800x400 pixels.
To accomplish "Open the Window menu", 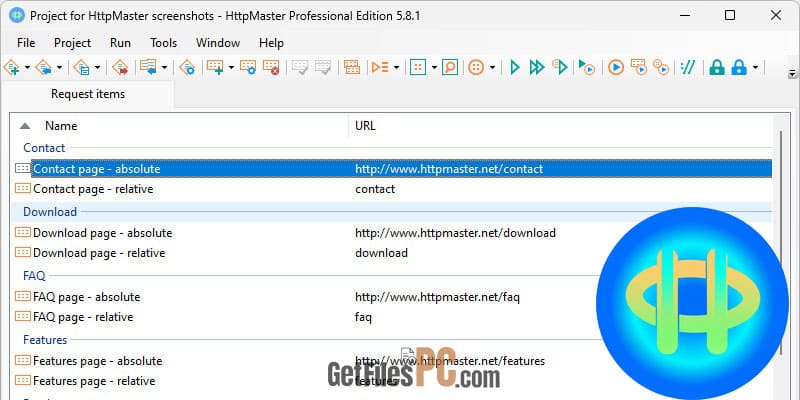I will [218, 43].
